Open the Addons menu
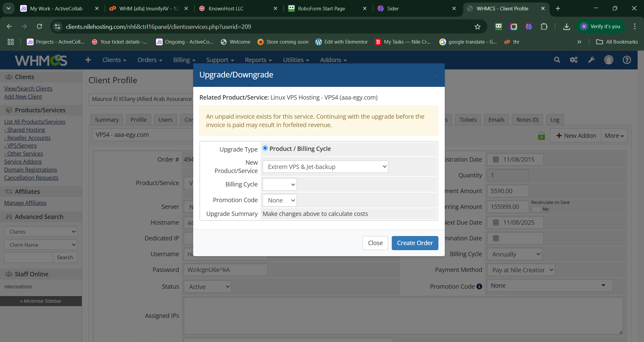 pyautogui.click(x=333, y=60)
